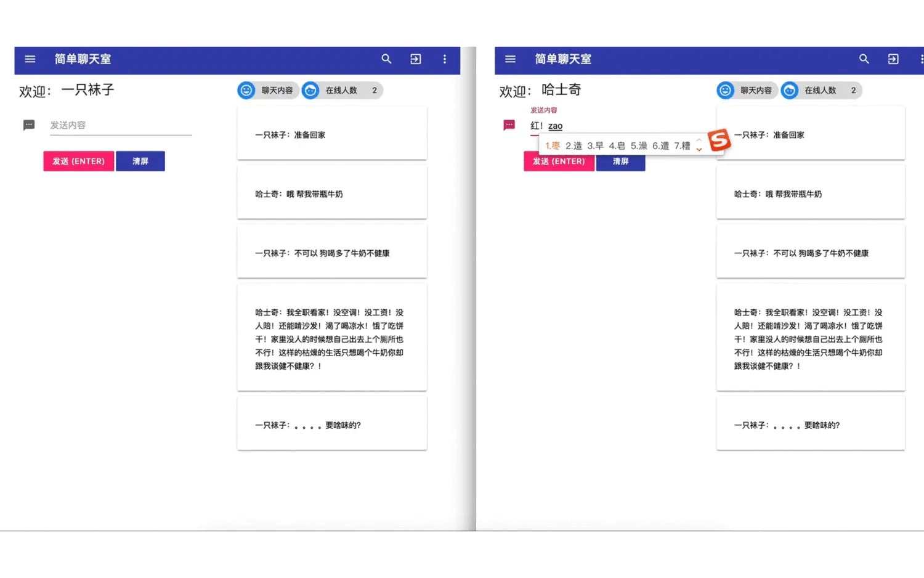Viewport: 924px width, 578px height.
Task: Click message 不可以 狗喝多了牛奶不健康 in left window
Action: 332,251
